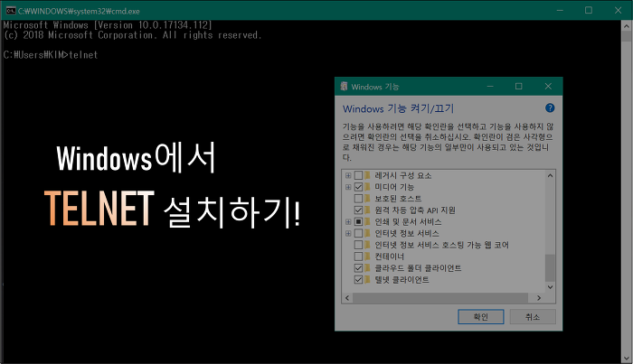The height and width of the screenshot is (364, 633).
Task: Click folder icon of 원격 차등 압축 API 지원
Action: pyautogui.click(x=368, y=210)
